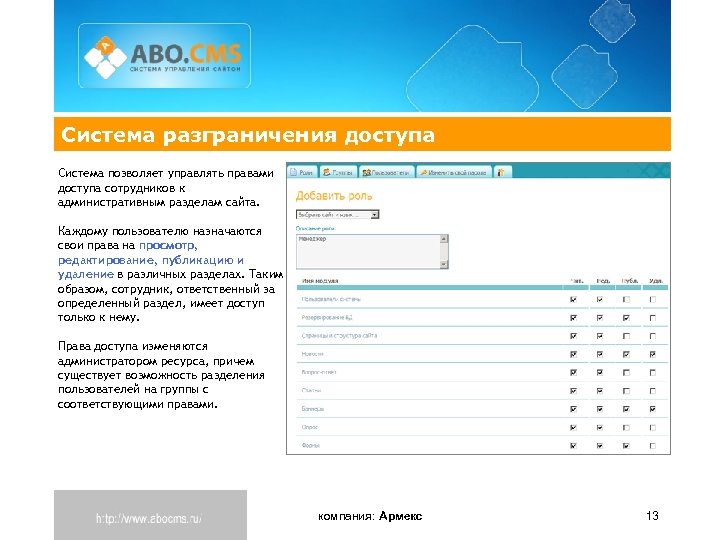
Task: Uncheck publish permission for Формы
Action: pyautogui.click(x=626, y=446)
